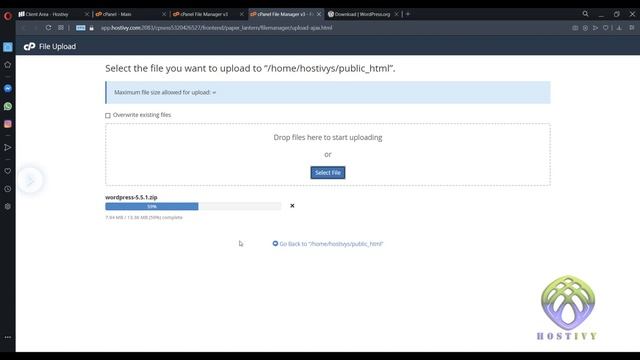The image size is (640, 360).
Task: Click the browser back arrow
Action: 24,28
